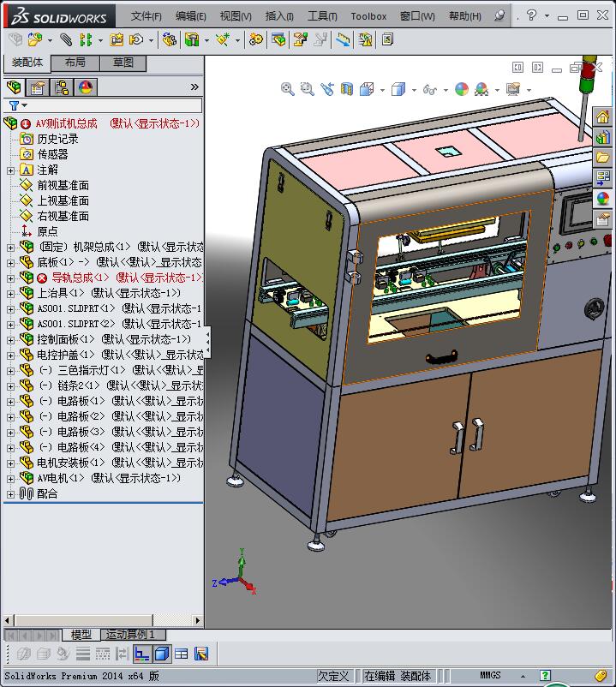Open Apply Scene dropdown arrow
Viewport: 616px width, 687px height.
click(x=497, y=90)
